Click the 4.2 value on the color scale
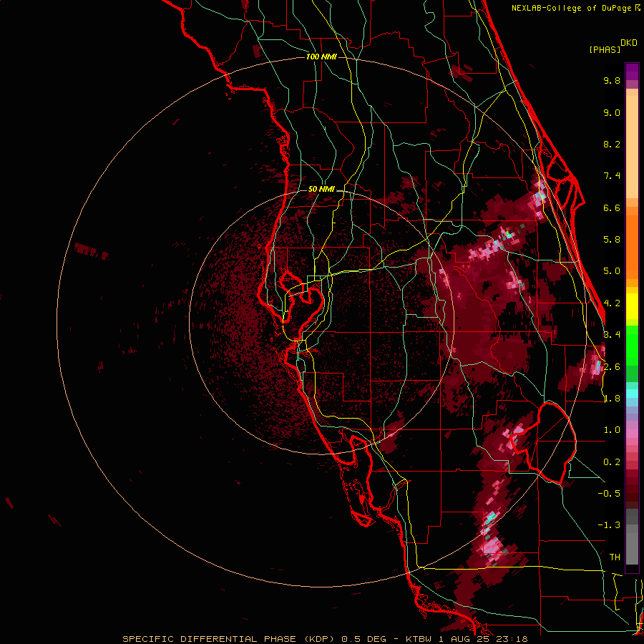Image resolution: width=644 pixels, height=644 pixels. pyautogui.click(x=612, y=303)
